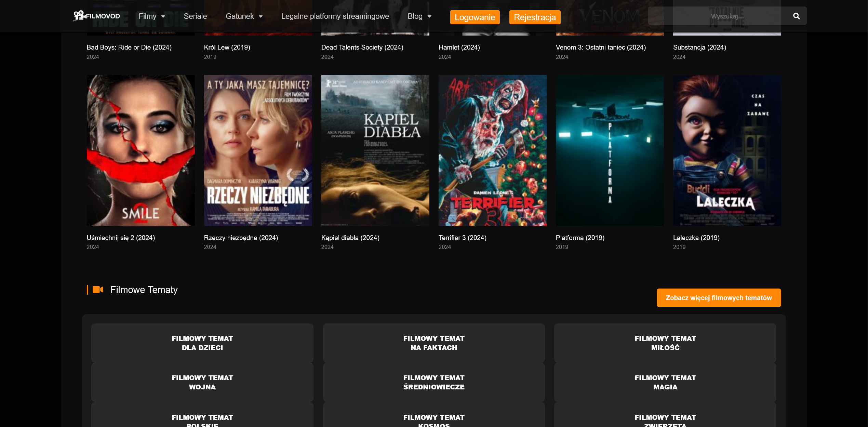Screen dimensions: 868x427
Task: Click the year 2024 under Terrifier 3
Action: tap(445, 247)
